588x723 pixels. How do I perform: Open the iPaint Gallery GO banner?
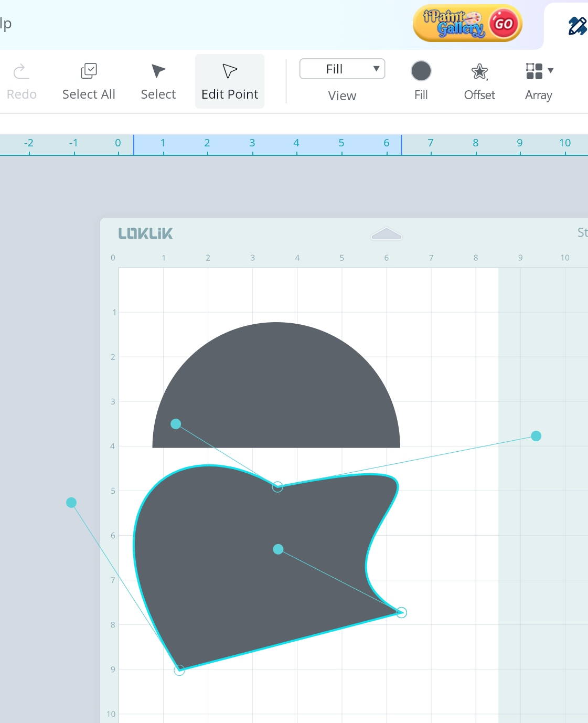coord(467,24)
